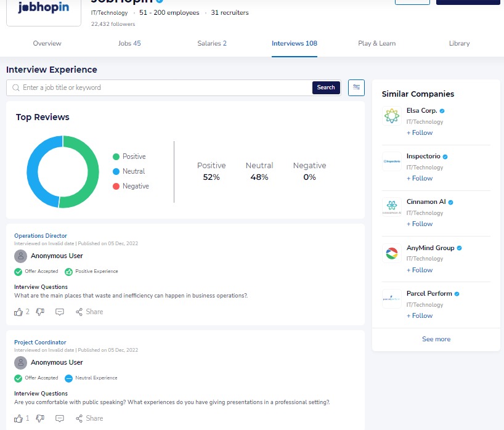Switch to the Overview tab
Viewport: 504px width, 430px height.
pyautogui.click(x=47, y=43)
